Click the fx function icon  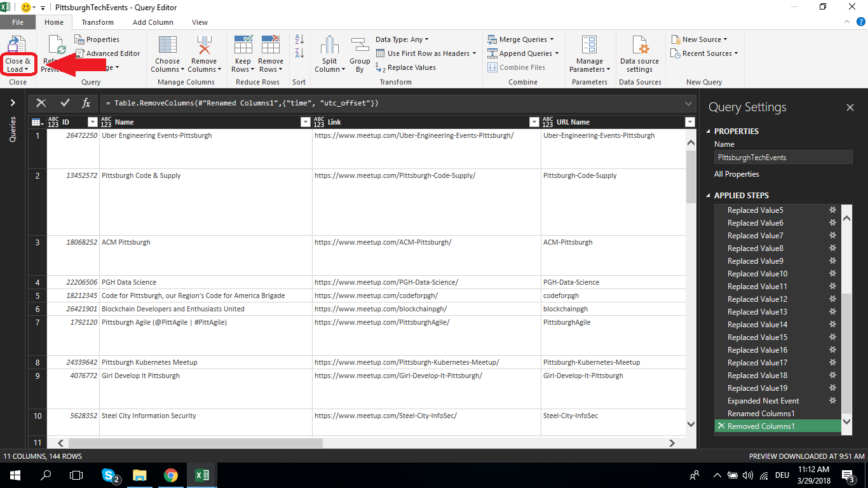click(86, 103)
